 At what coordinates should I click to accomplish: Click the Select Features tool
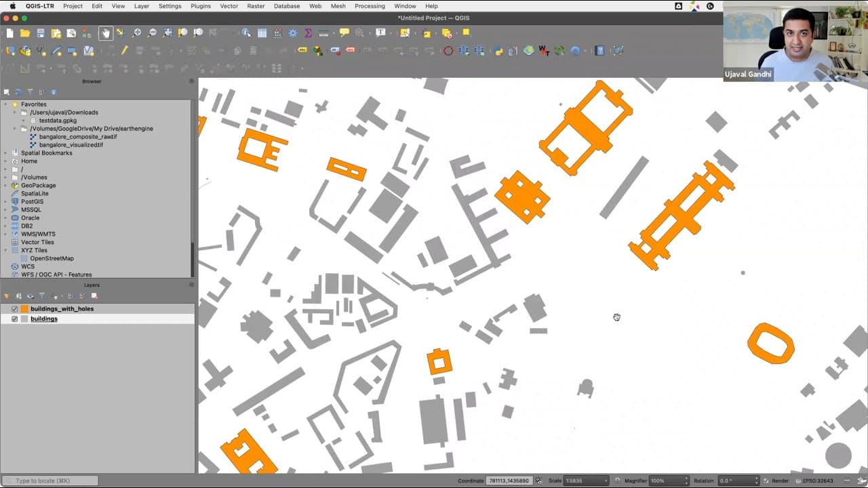point(405,33)
